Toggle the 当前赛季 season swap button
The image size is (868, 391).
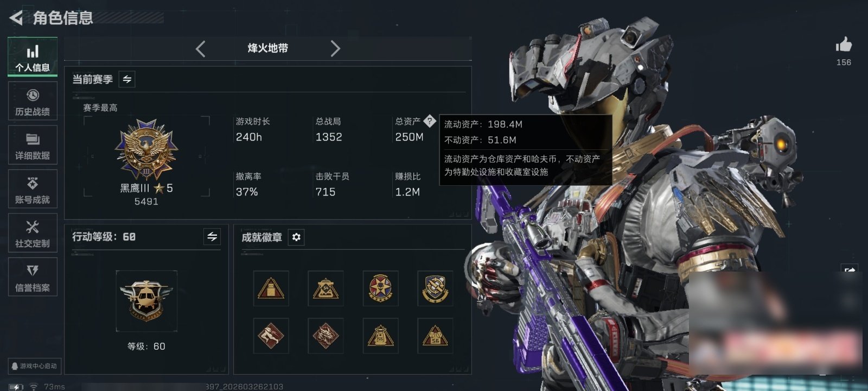(127, 79)
